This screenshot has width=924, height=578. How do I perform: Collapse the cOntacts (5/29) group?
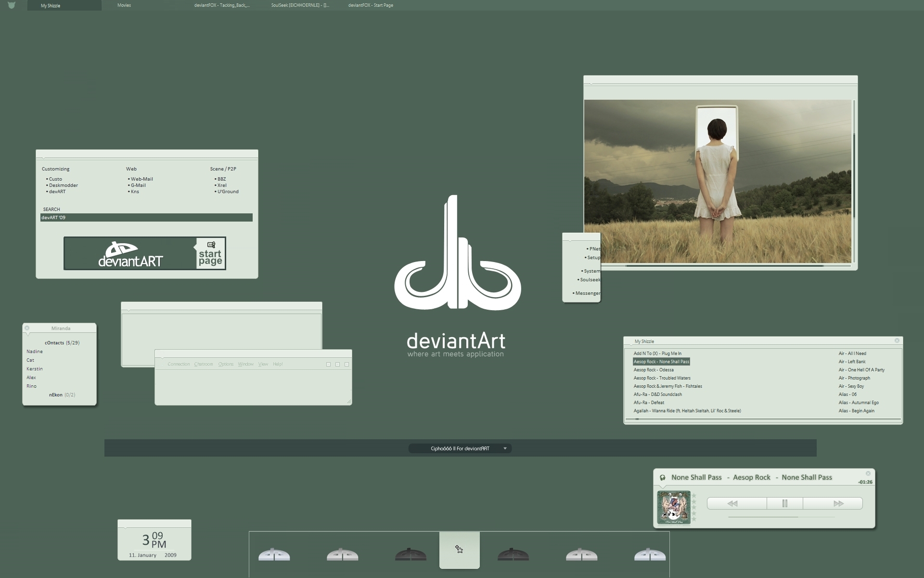click(x=62, y=343)
